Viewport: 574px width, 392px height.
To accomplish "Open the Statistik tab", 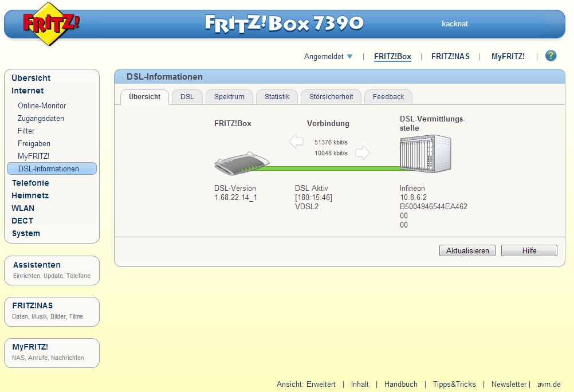I will click(x=277, y=97).
